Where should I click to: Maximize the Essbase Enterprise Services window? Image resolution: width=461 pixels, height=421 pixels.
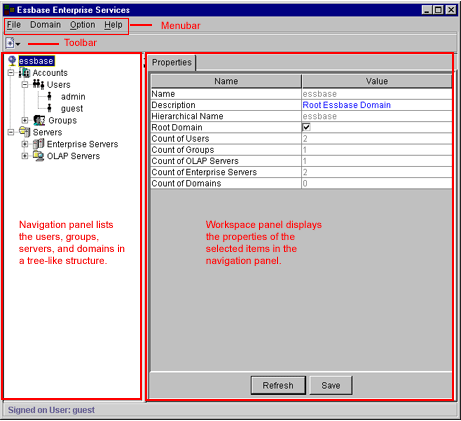tap(438, 10)
